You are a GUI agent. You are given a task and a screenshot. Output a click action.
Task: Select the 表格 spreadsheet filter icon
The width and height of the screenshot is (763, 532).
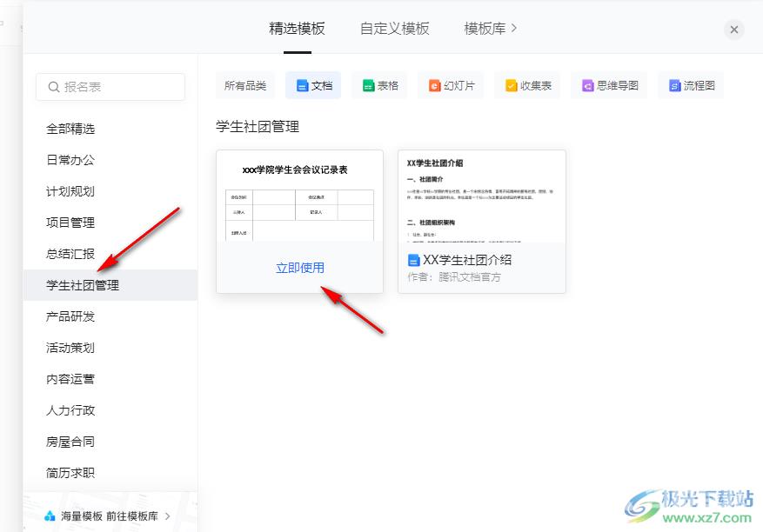tap(368, 85)
